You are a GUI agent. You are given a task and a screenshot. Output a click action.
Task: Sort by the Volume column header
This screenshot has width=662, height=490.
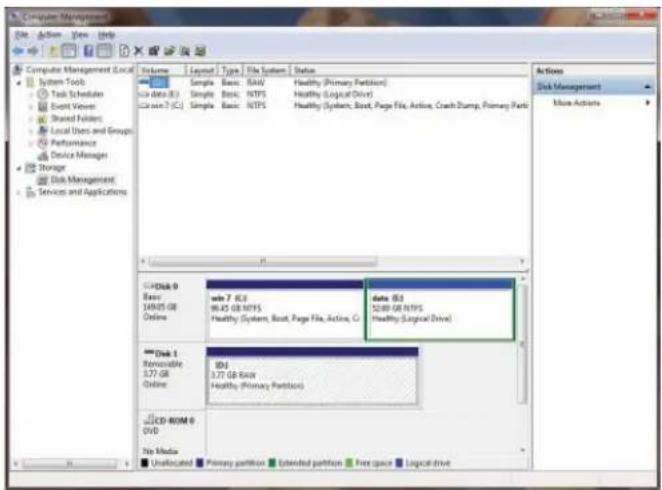[162, 70]
